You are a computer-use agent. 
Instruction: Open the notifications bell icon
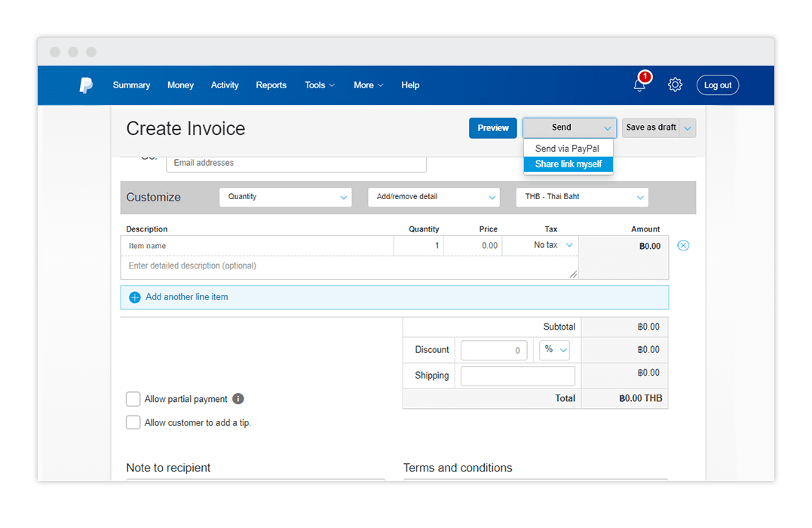coord(639,85)
